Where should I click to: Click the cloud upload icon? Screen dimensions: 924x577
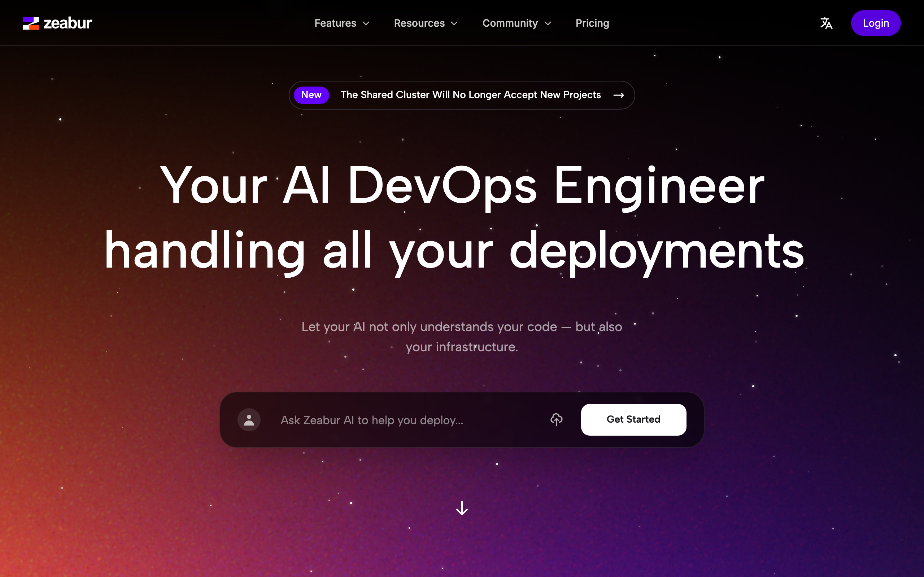tap(556, 419)
